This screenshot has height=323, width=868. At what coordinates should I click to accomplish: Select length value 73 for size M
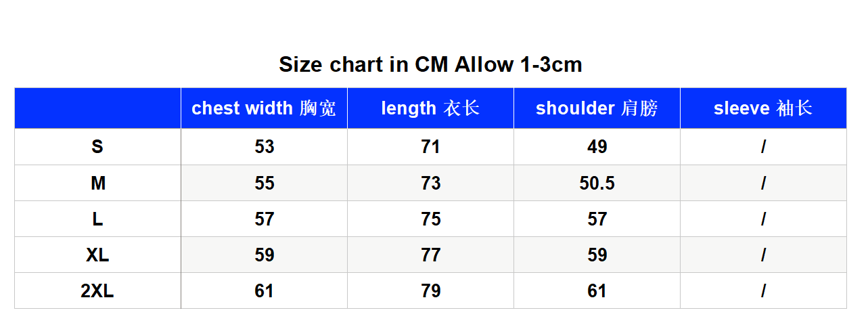[x=430, y=183]
